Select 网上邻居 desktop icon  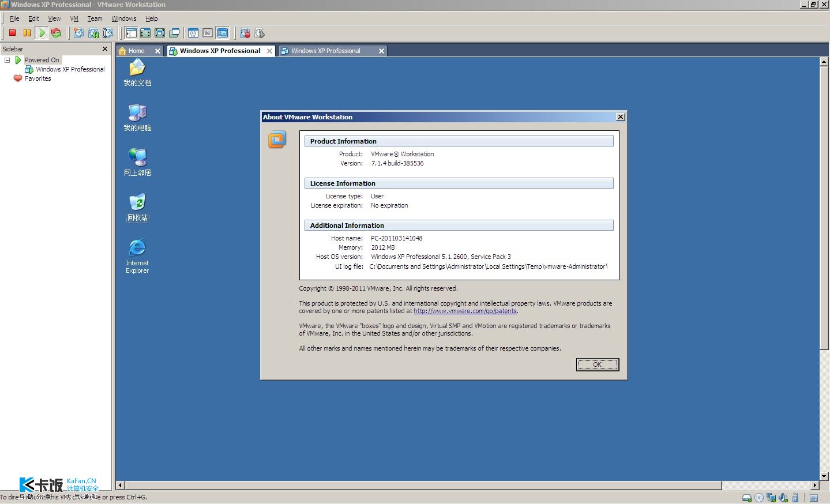137,162
